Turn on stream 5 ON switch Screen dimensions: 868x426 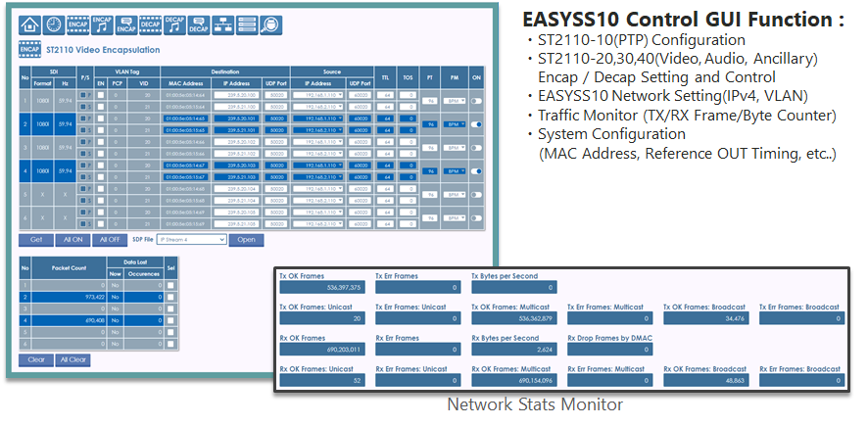(x=476, y=195)
